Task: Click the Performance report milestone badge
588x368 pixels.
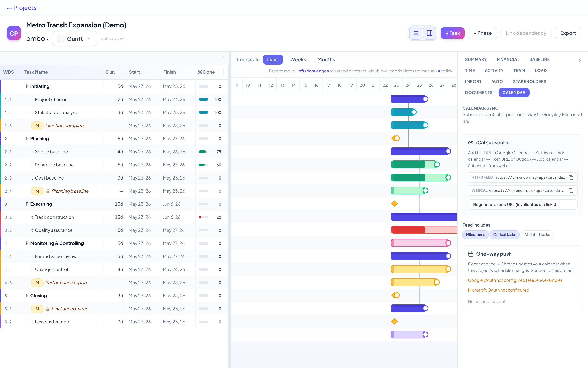Action: pos(37,283)
